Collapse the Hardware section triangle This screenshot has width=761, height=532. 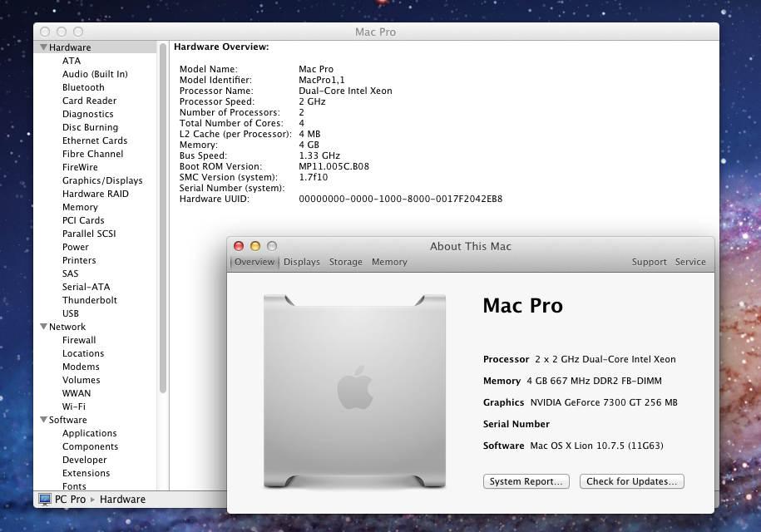(44, 47)
